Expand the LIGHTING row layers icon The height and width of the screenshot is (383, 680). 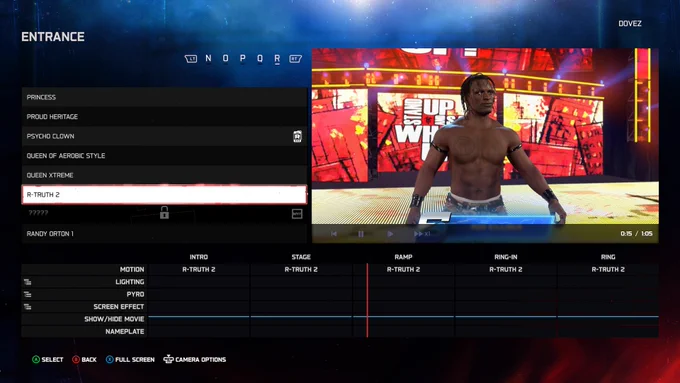28,282
